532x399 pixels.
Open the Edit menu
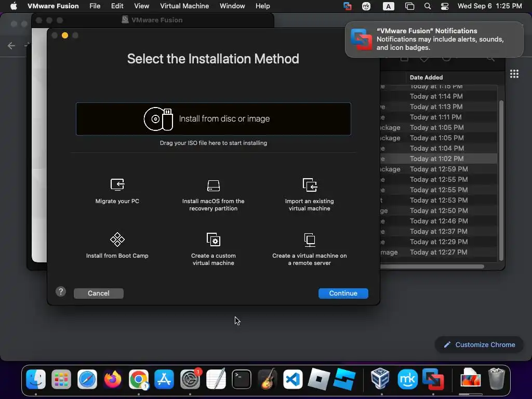[x=117, y=6]
